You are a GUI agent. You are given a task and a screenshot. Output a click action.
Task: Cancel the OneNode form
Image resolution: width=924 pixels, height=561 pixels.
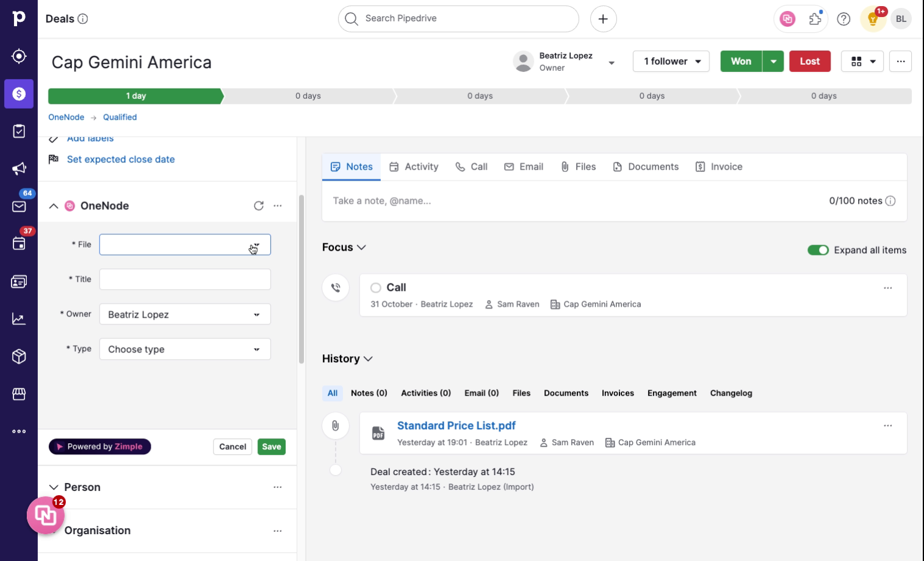tap(233, 446)
